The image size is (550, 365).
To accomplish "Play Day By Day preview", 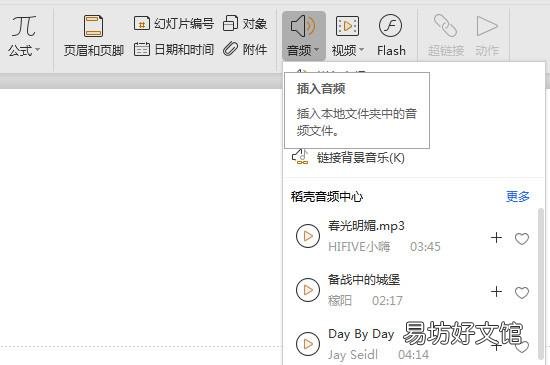I will tap(308, 344).
